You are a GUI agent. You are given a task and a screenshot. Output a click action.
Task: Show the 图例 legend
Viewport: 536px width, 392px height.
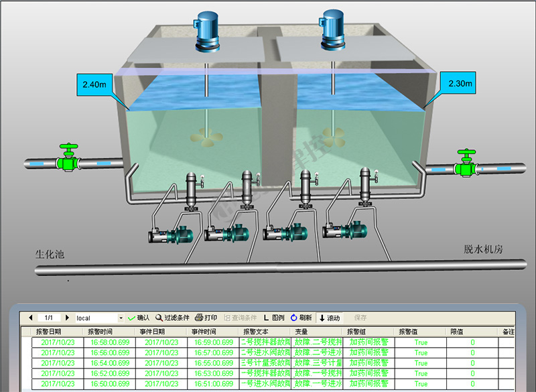click(275, 318)
